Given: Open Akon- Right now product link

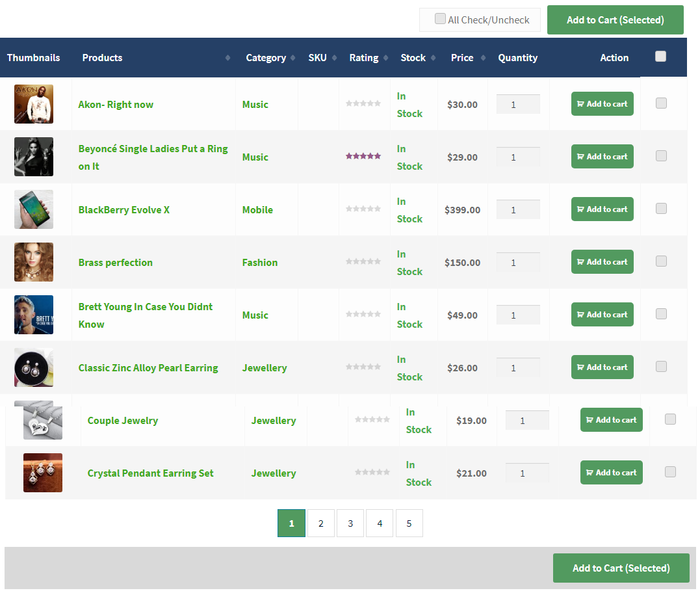Looking at the screenshot, I should tap(116, 105).
